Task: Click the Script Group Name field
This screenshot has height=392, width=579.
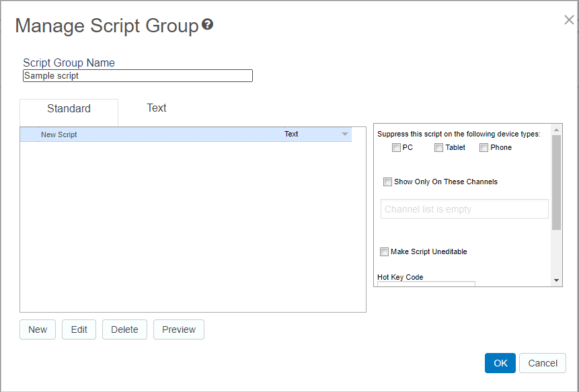Action: tap(138, 76)
